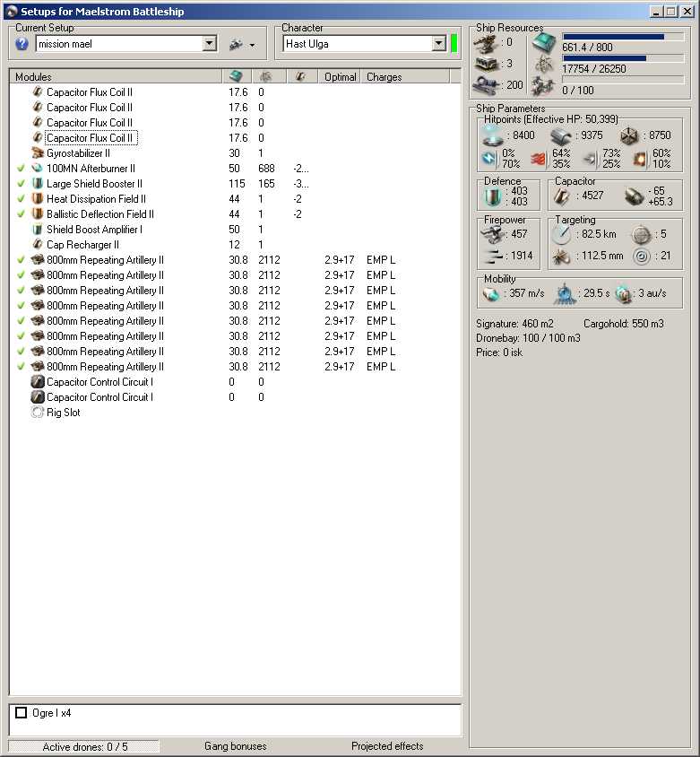Viewport: 700px width, 757px height.
Task: Click the align time icon showing 29.5 s
Action: [564, 293]
